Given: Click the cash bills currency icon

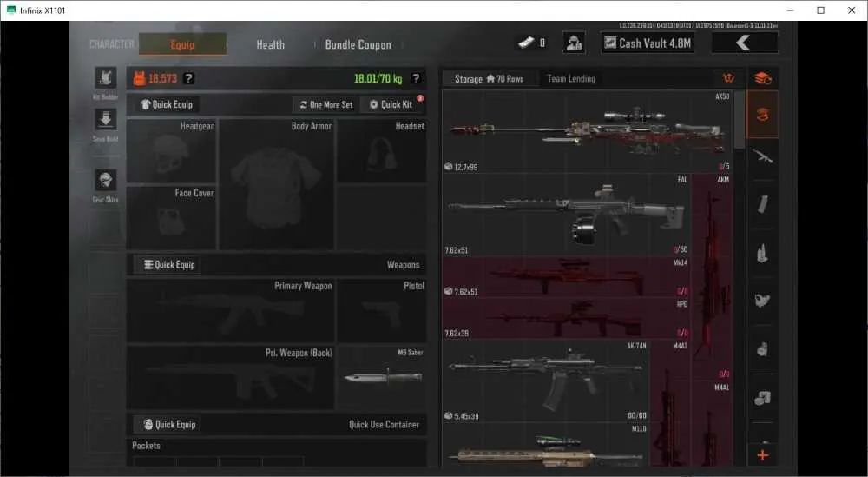Looking at the screenshot, I should [526, 43].
